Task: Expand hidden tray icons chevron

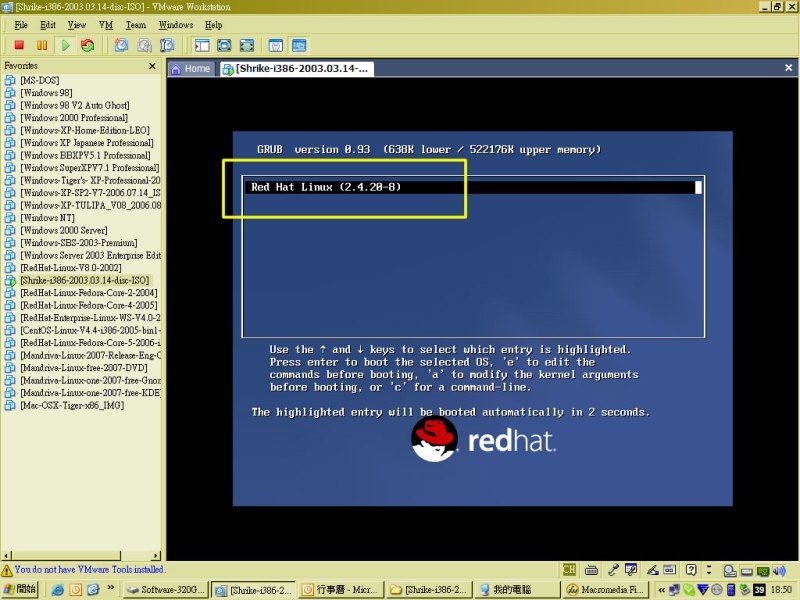Action: (x=661, y=590)
